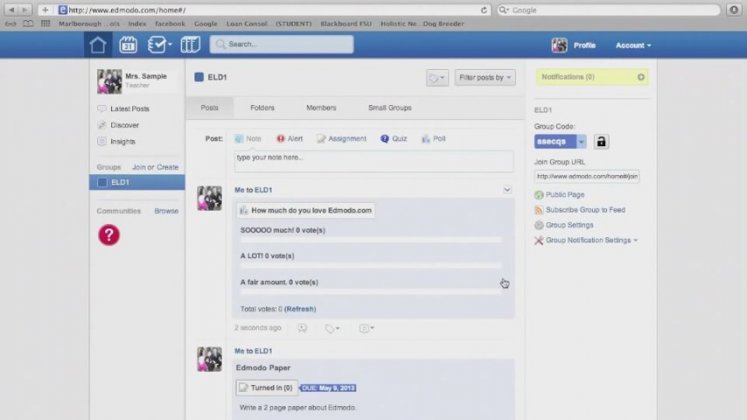This screenshot has width=747, height=420.
Task: Click the red help question mark
Action: (109, 235)
